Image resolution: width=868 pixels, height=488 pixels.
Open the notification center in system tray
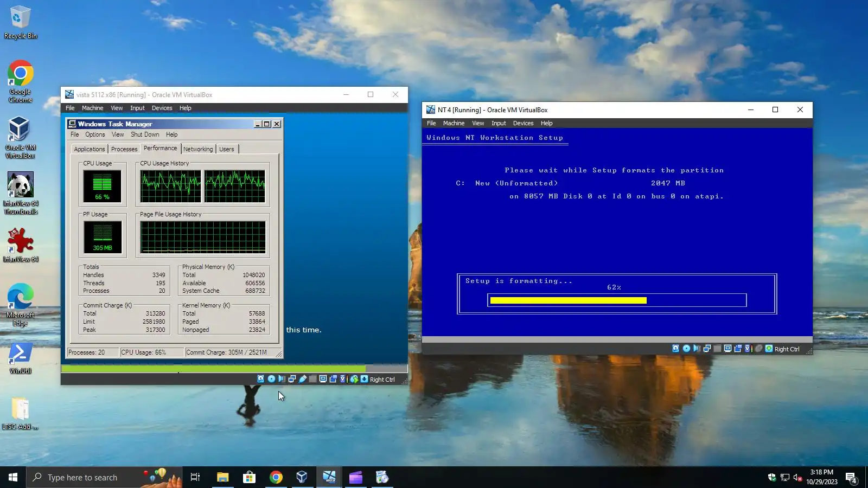pos(851,478)
